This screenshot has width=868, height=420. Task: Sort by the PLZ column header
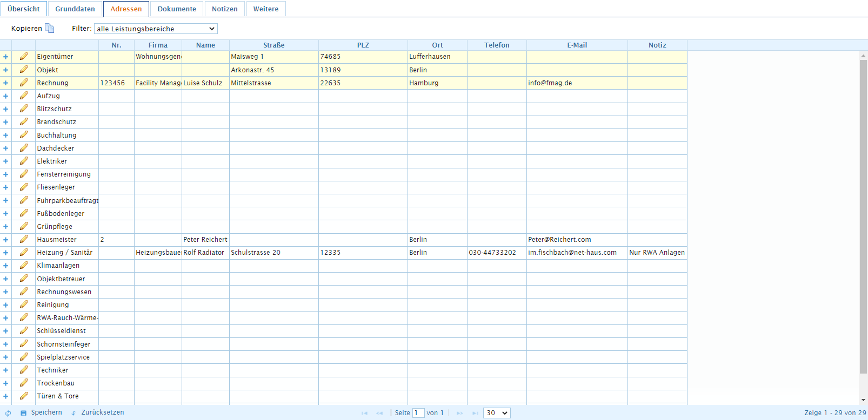coord(363,45)
